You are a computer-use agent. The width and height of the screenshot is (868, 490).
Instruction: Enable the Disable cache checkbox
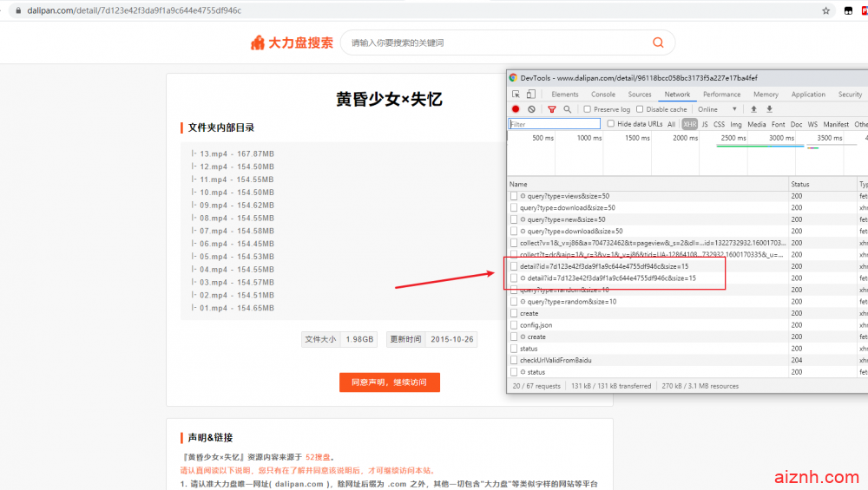tap(640, 109)
